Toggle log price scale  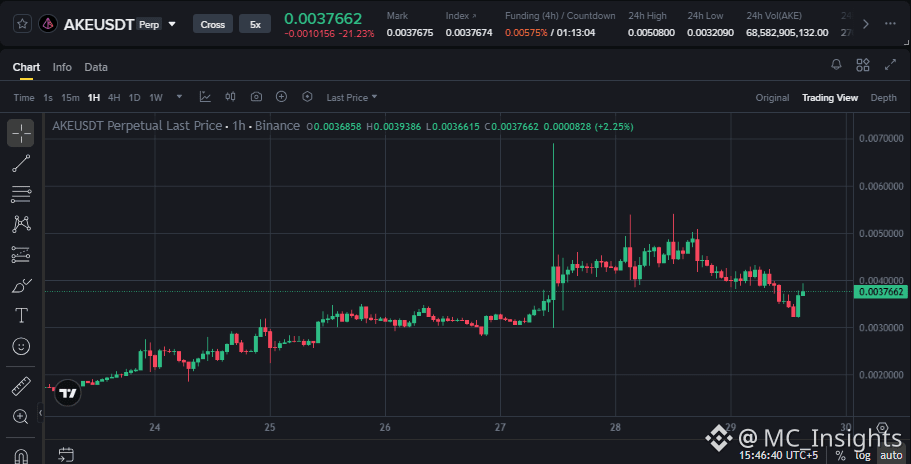pyautogui.click(x=862, y=455)
